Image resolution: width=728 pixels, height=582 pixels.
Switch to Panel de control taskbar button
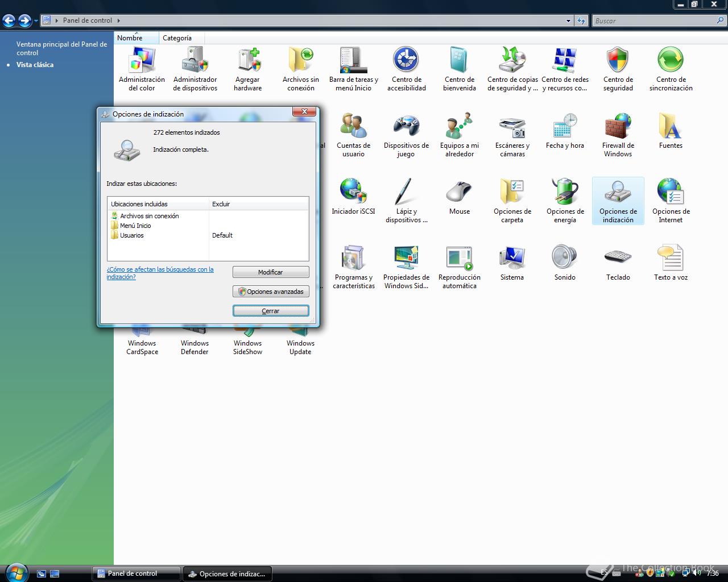[x=136, y=573]
